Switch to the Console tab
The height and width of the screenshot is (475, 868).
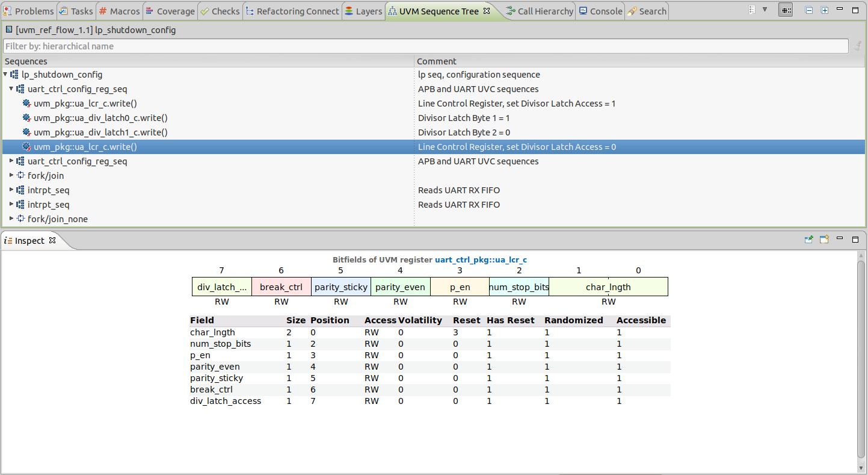[x=600, y=11]
